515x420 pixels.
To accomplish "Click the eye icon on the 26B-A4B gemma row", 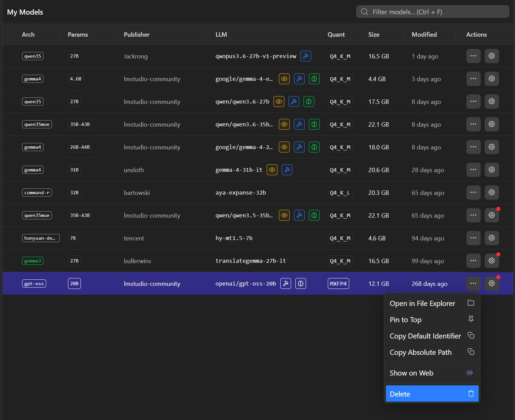I will [284, 147].
